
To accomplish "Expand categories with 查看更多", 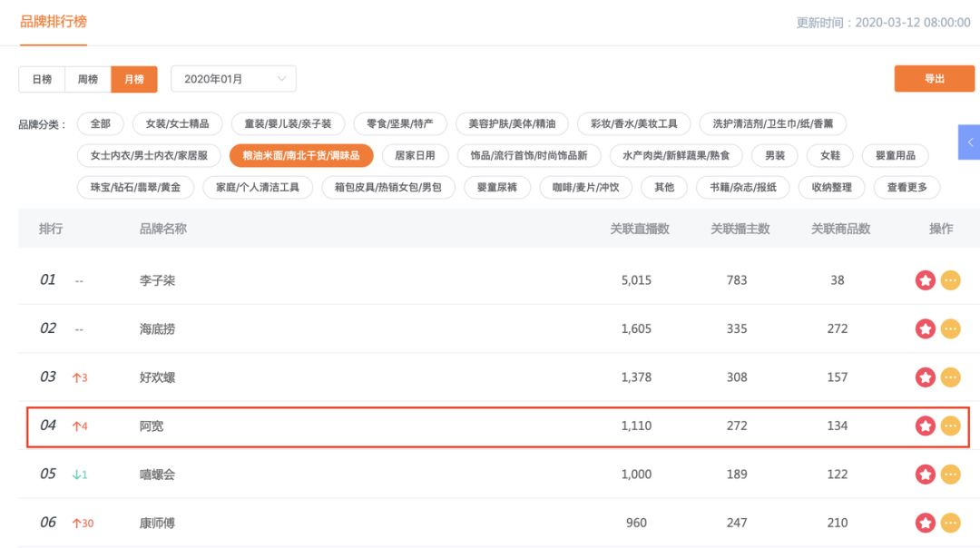I will (x=906, y=188).
